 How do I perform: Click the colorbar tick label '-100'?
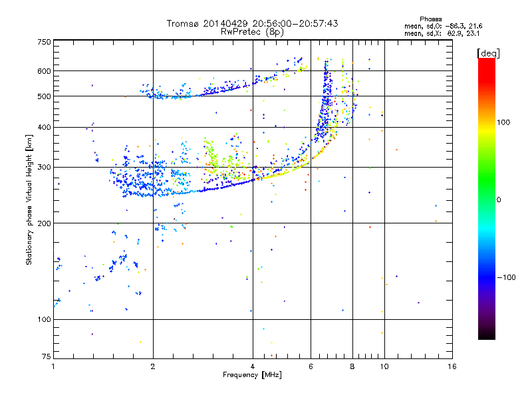point(506,277)
